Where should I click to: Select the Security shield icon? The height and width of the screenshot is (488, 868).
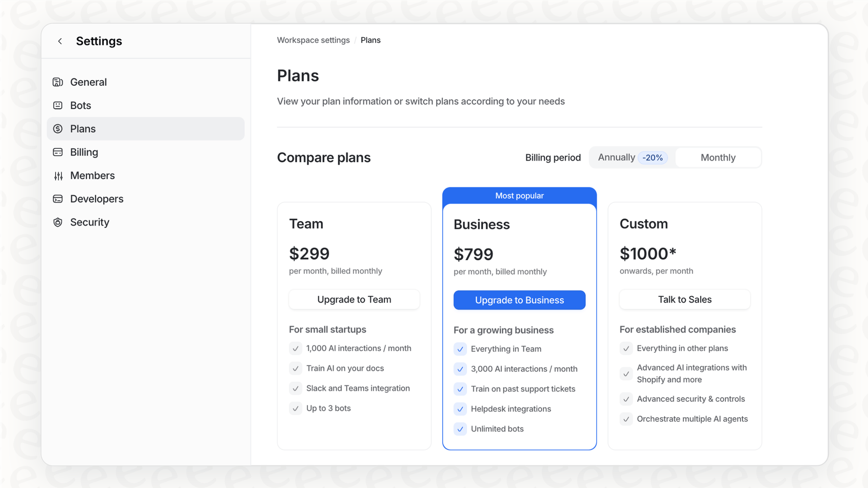point(58,222)
